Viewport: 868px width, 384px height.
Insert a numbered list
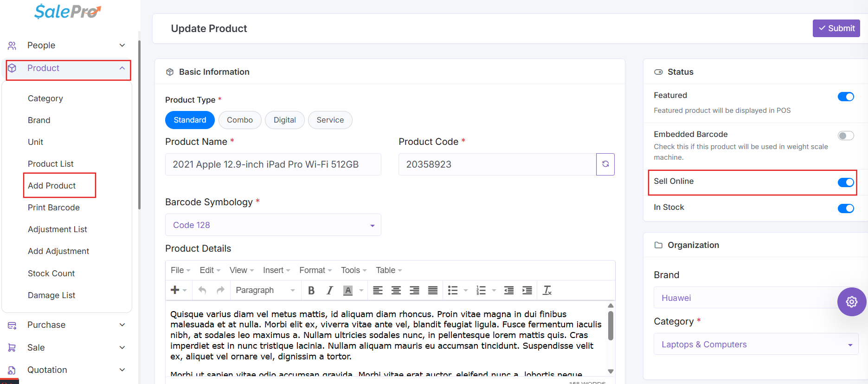pyautogui.click(x=481, y=290)
